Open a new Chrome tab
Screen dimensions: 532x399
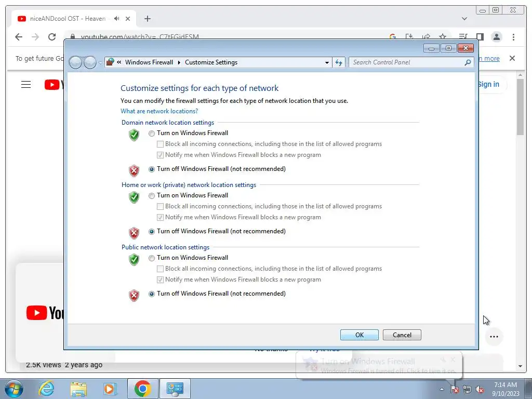click(147, 19)
